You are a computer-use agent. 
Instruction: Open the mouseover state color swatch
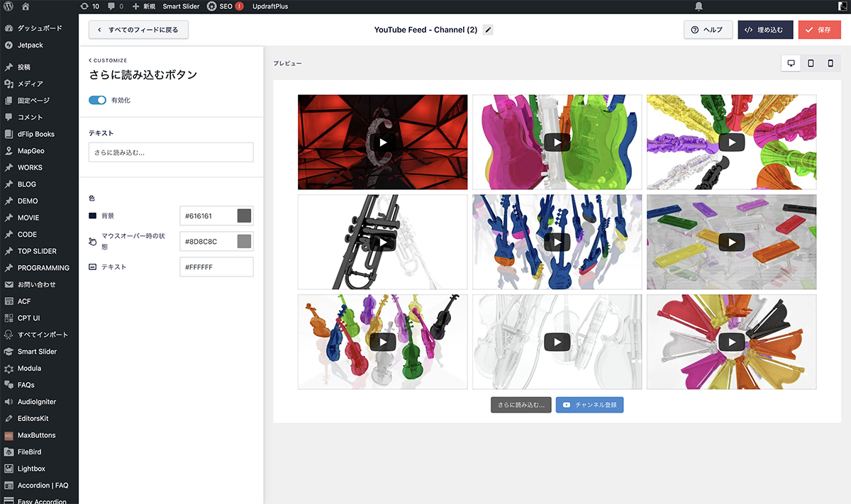coord(244,242)
